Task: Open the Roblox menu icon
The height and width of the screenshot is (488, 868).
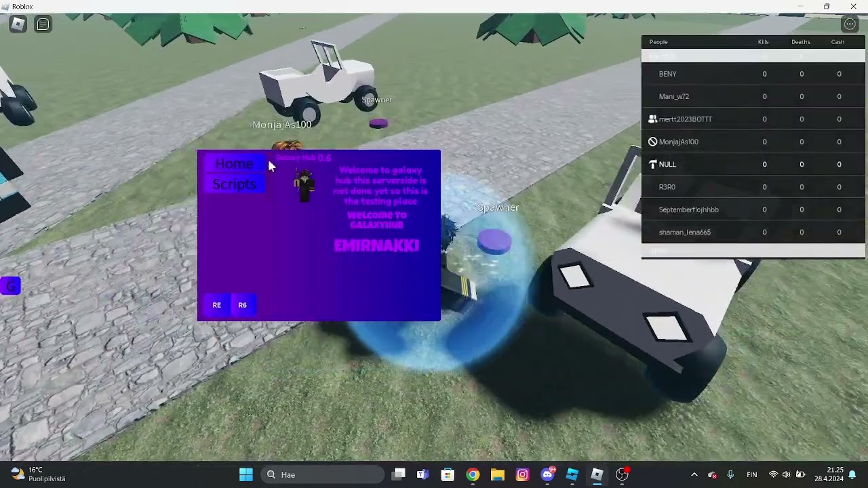Action: click(18, 24)
